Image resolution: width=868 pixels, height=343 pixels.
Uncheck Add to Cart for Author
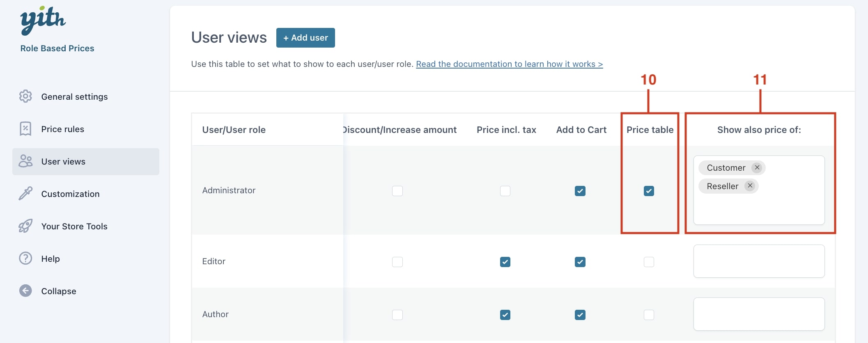point(580,315)
